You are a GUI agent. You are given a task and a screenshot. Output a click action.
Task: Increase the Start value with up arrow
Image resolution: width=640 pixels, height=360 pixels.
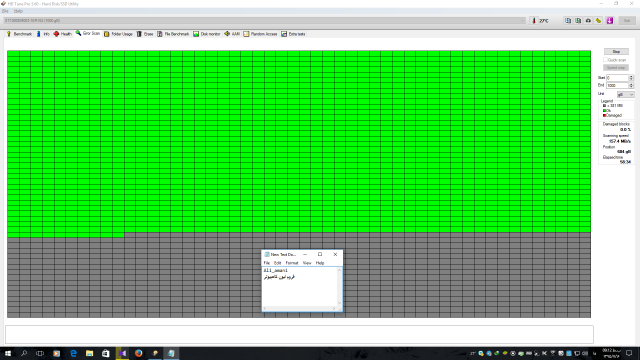coord(631,76)
